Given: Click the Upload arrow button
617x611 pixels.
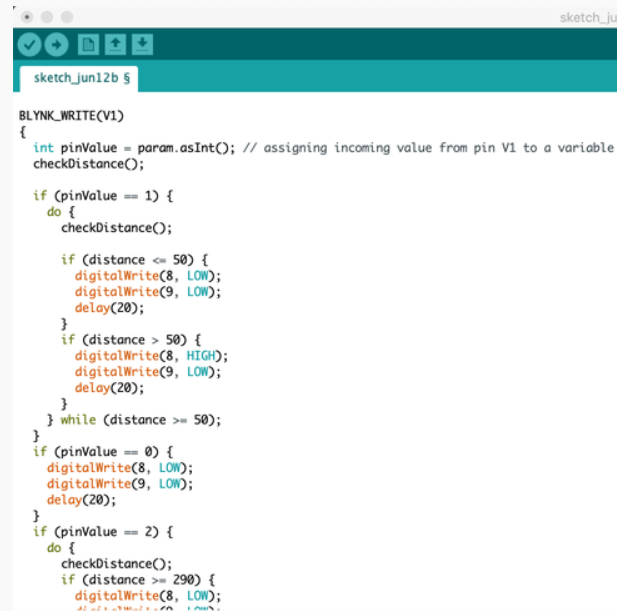Looking at the screenshot, I should click(x=57, y=44).
